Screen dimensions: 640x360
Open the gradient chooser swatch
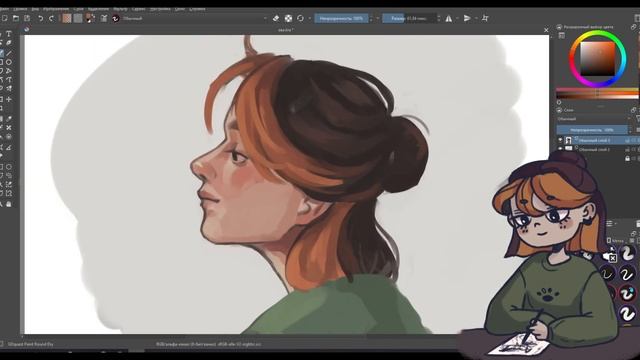[x=67, y=18]
